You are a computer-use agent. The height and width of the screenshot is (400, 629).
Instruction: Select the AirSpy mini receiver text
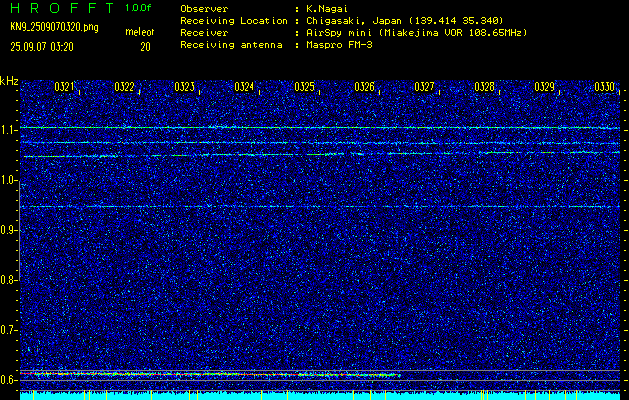click(x=418, y=33)
